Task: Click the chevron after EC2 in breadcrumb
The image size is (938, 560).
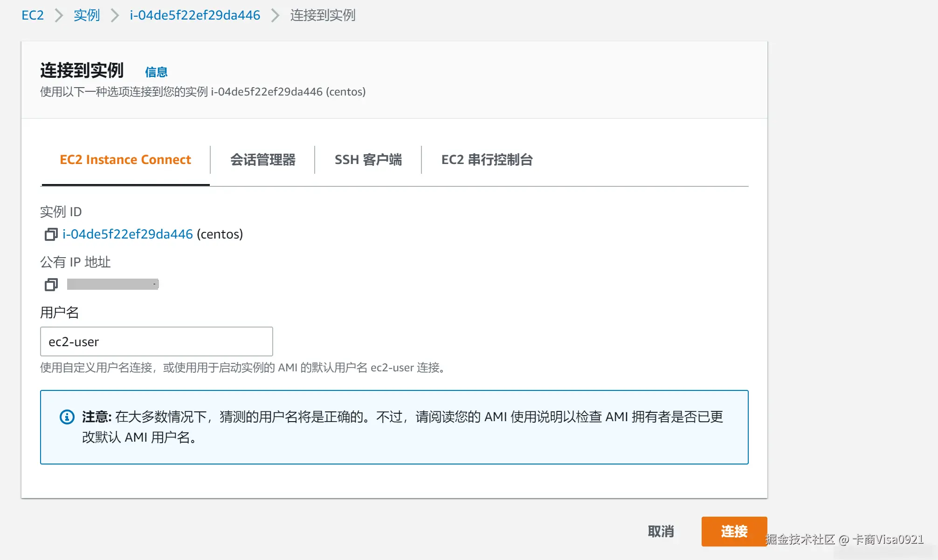Action: coord(59,15)
